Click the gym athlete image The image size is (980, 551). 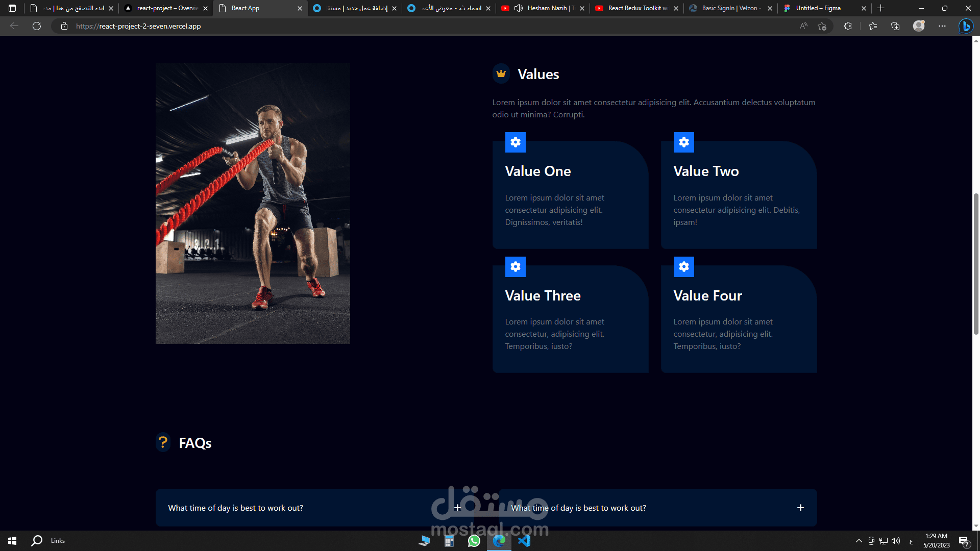[x=253, y=204]
